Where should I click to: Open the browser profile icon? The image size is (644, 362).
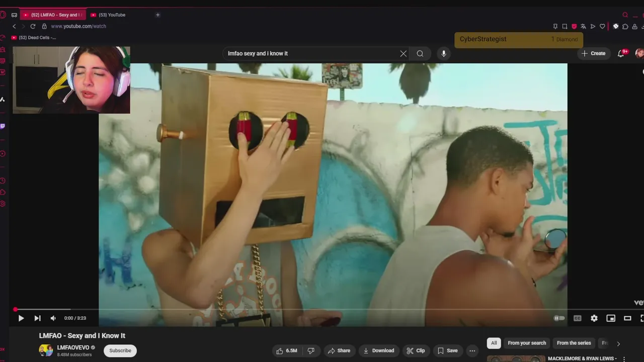pos(635,26)
